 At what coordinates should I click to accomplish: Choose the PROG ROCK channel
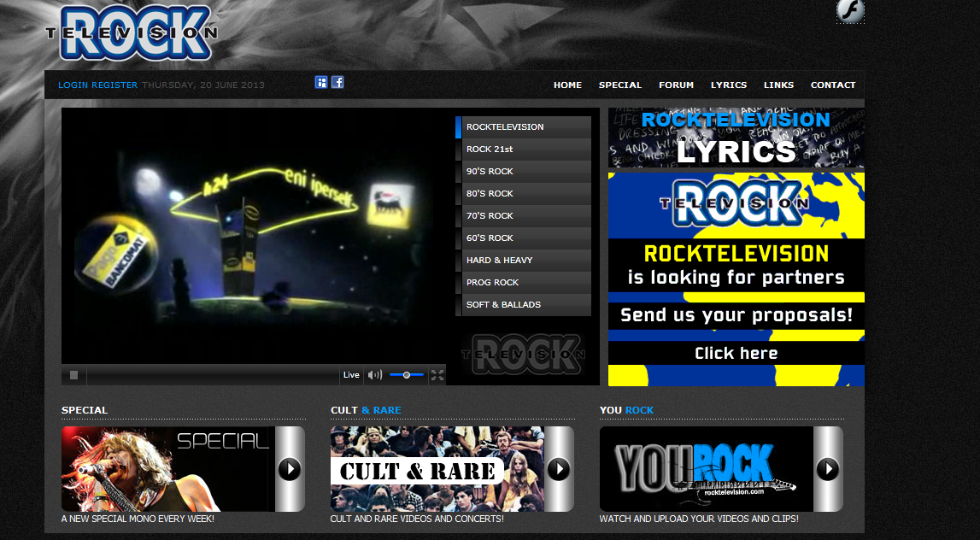[523, 283]
